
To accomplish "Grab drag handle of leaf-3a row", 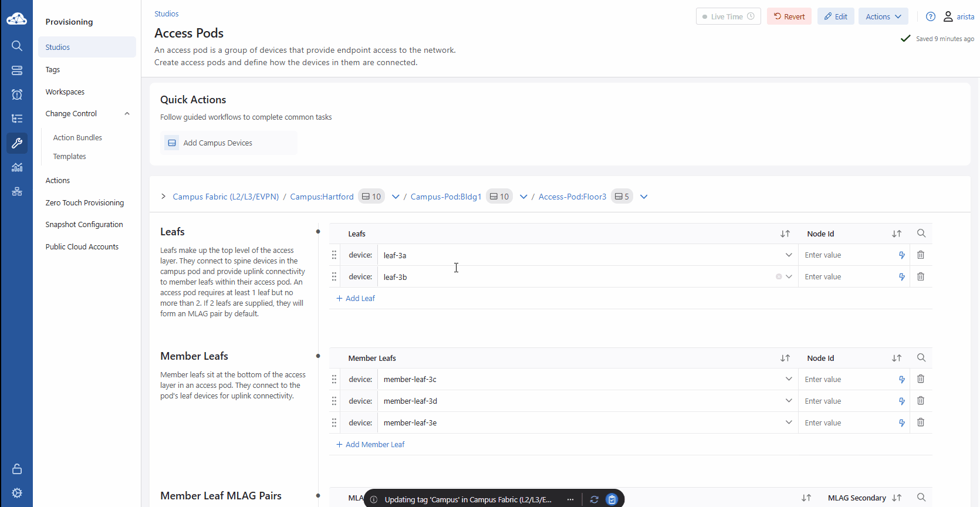I will click(x=334, y=255).
